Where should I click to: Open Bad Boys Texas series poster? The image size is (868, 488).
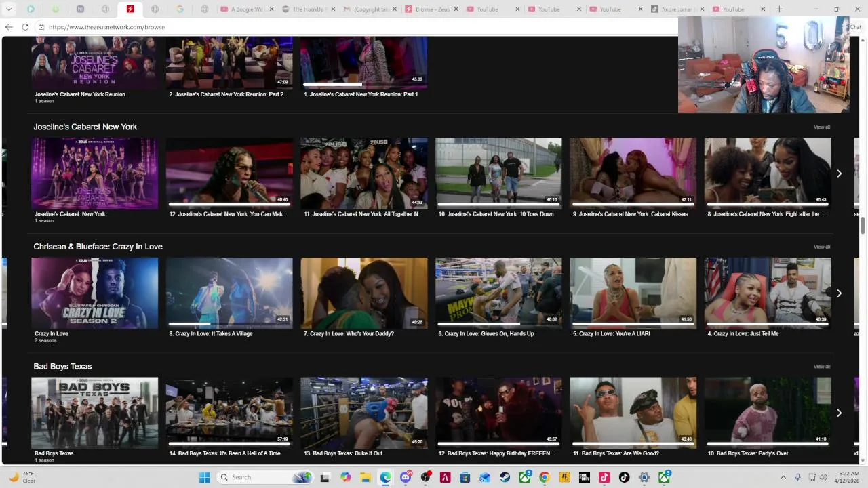coord(95,413)
